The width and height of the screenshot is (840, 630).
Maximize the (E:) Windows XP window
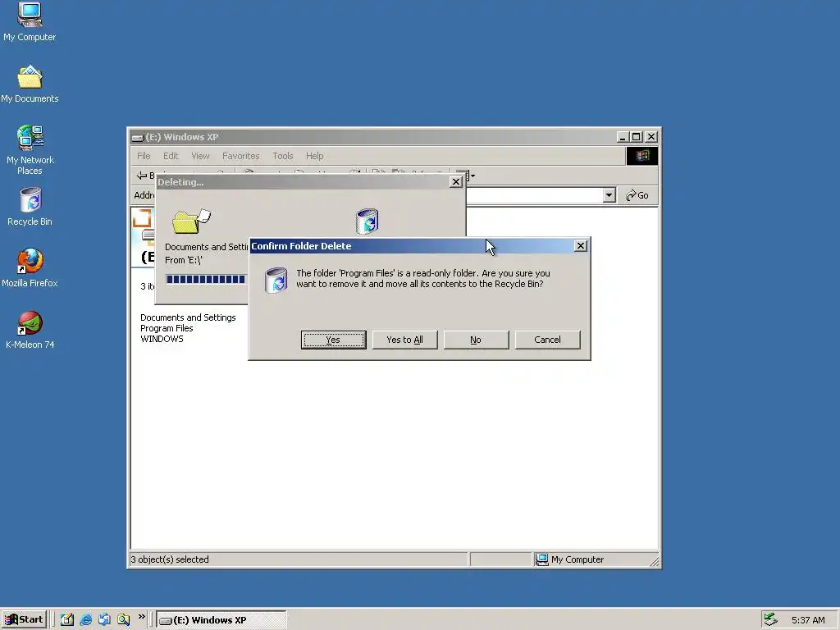(x=636, y=137)
